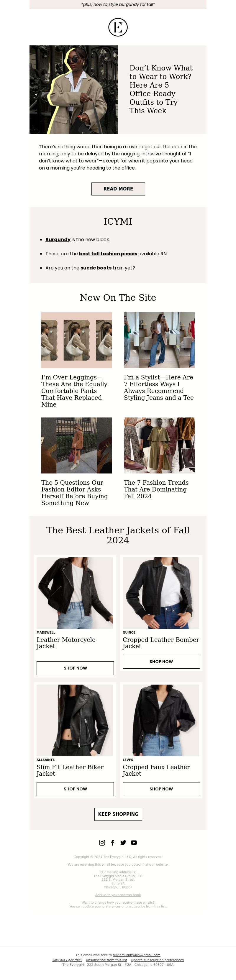Open the stylist jeans and tee headline
The height and width of the screenshot is (980, 236).
point(159,387)
